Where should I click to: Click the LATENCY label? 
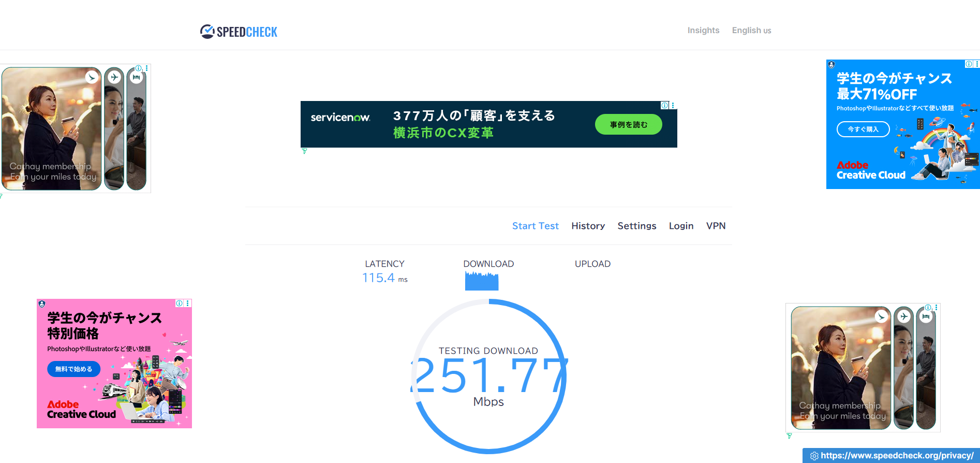[x=384, y=264]
